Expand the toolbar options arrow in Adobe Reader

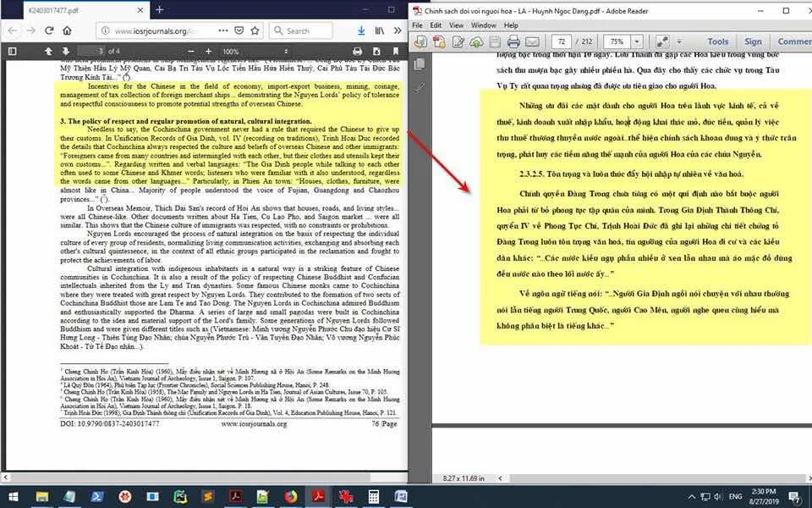click(x=679, y=41)
